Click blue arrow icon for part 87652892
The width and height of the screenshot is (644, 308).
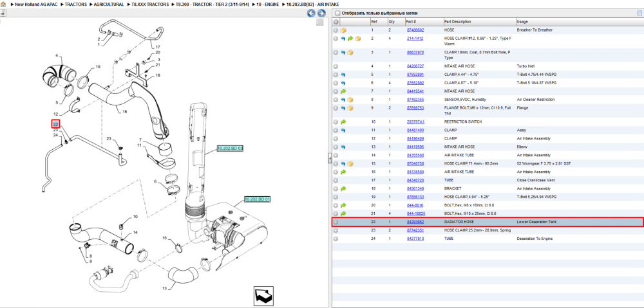(343, 83)
